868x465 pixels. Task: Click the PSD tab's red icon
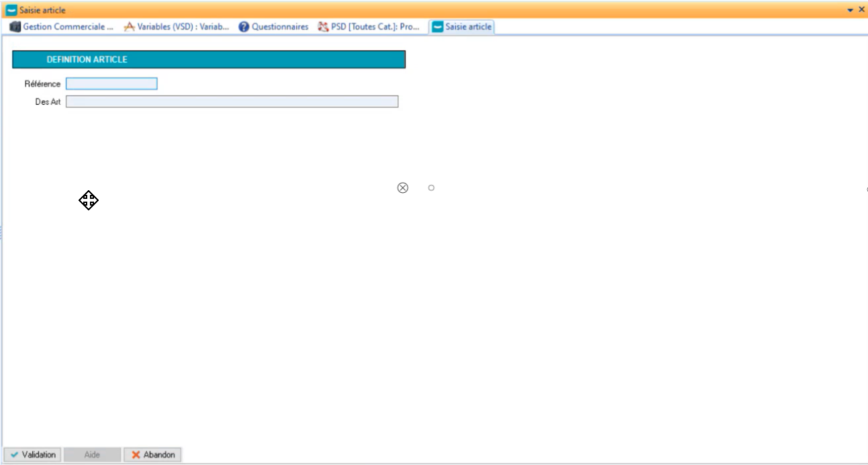click(323, 27)
